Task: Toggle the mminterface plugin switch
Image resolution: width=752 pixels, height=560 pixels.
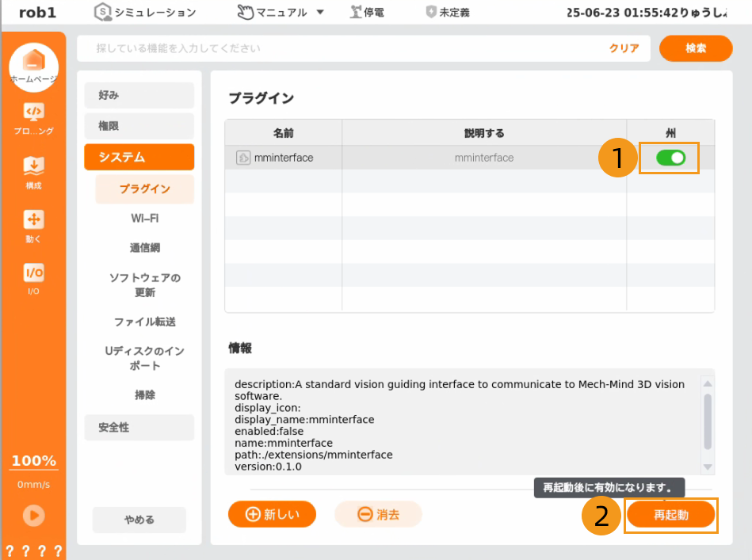Action: click(x=670, y=158)
